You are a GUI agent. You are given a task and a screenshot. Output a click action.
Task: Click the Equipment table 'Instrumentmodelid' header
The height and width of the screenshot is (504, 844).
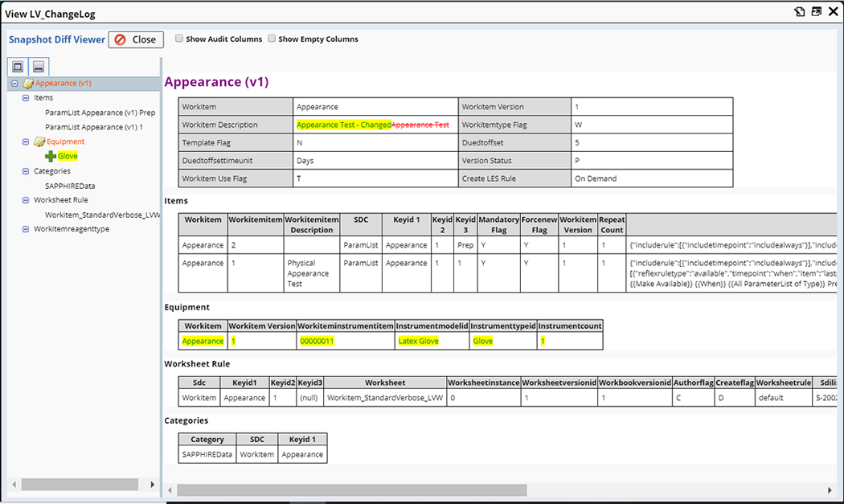coord(432,326)
